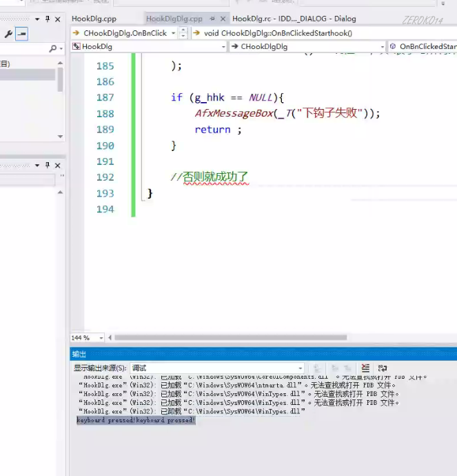
Task: Toggle the dash button beside the wrench
Action: click(22, 34)
